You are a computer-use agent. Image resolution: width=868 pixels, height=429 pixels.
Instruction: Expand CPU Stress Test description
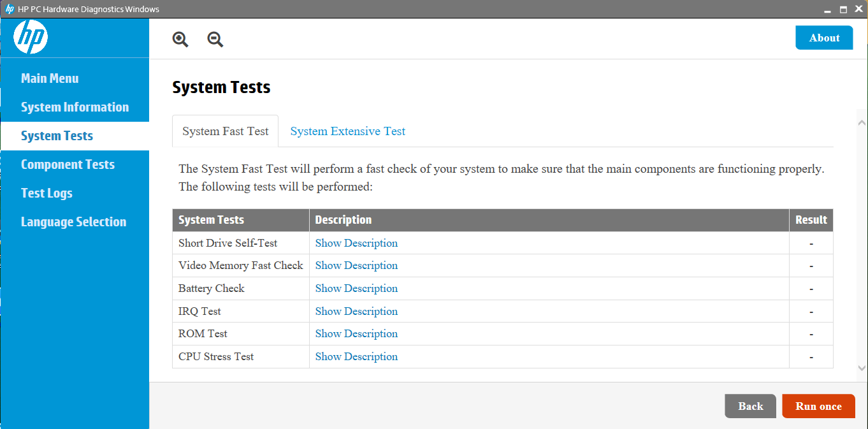pyautogui.click(x=356, y=356)
